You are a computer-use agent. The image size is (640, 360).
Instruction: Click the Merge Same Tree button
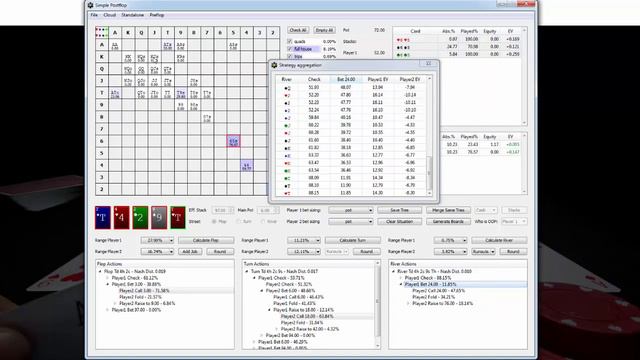pyautogui.click(x=448, y=210)
